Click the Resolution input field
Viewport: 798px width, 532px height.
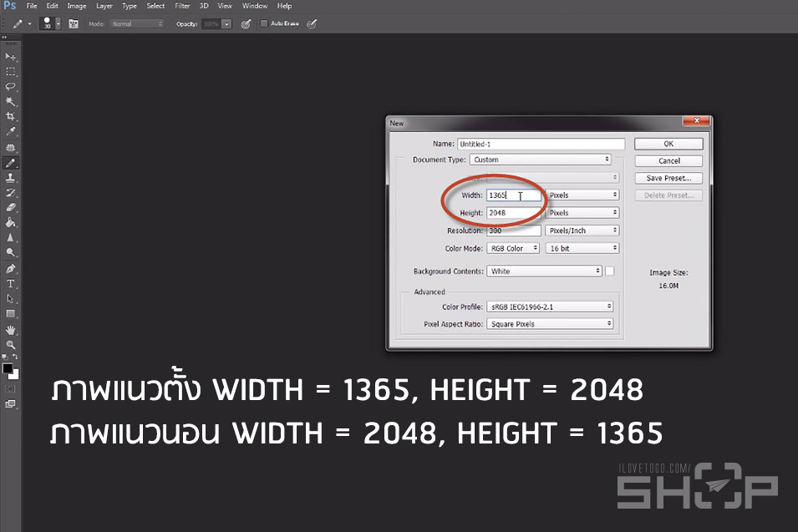tap(514, 231)
